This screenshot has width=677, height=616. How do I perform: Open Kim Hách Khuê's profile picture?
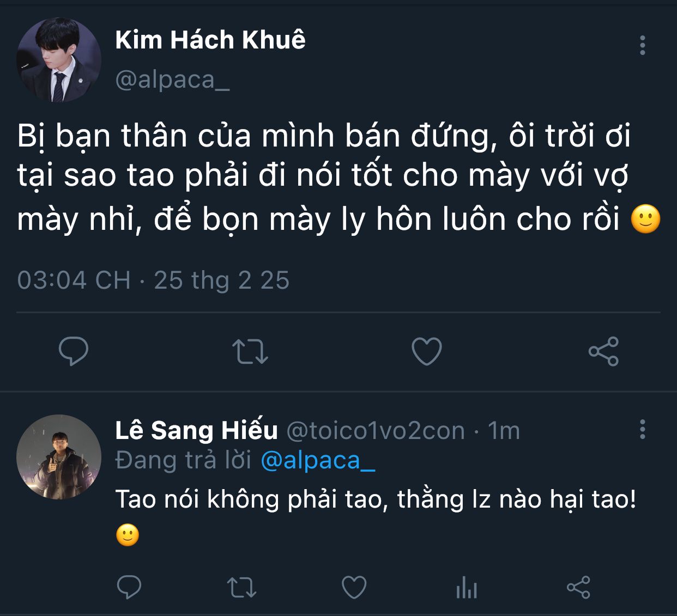59,60
